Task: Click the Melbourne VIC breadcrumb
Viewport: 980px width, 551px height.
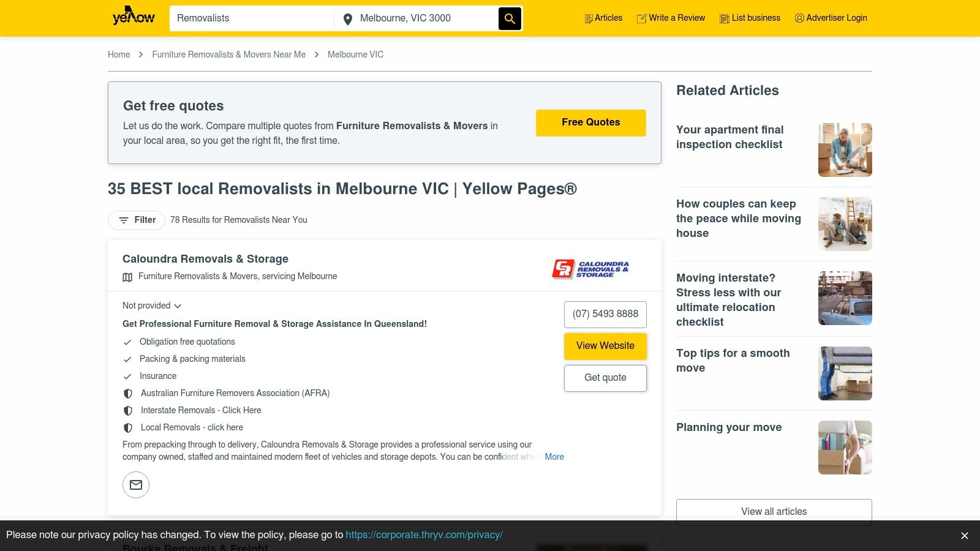Action: coord(355,54)
